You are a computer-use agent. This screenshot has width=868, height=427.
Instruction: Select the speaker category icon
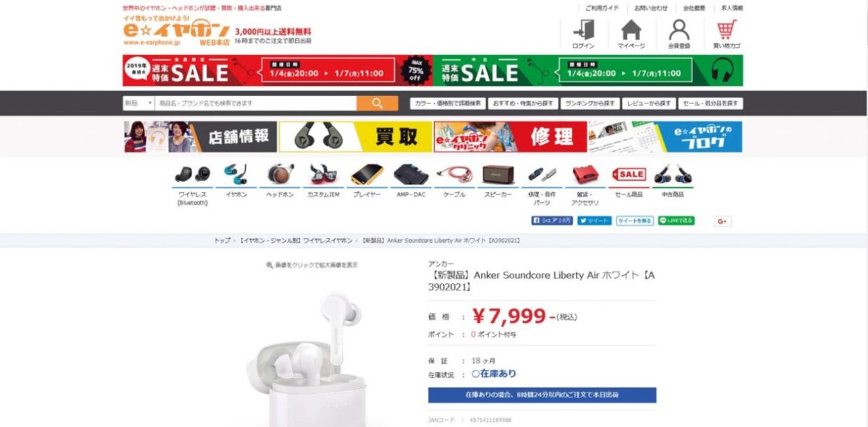498,181
